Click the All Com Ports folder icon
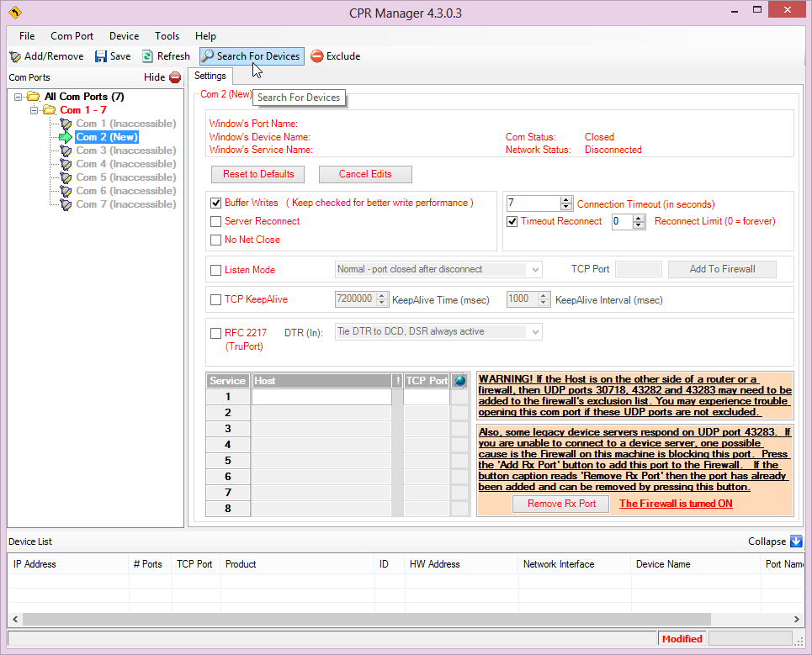The height and width of the screenshot is (655, 812). [34, 96]
